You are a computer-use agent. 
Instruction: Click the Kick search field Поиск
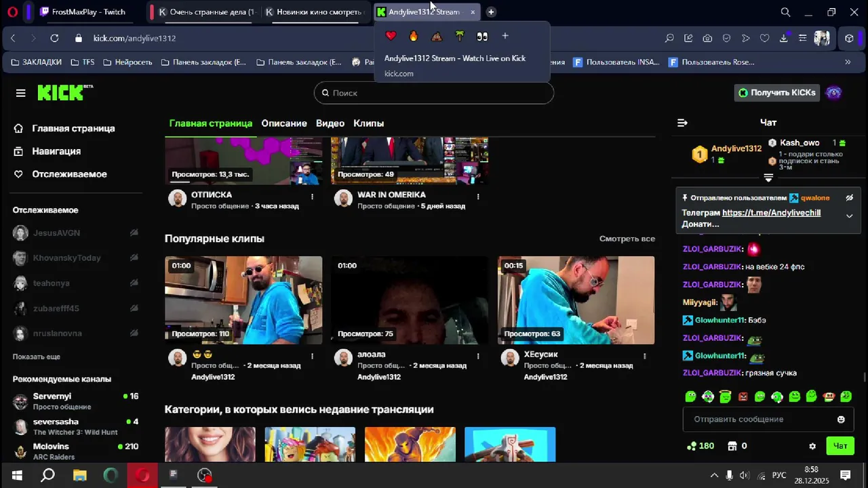click(434, 93)
